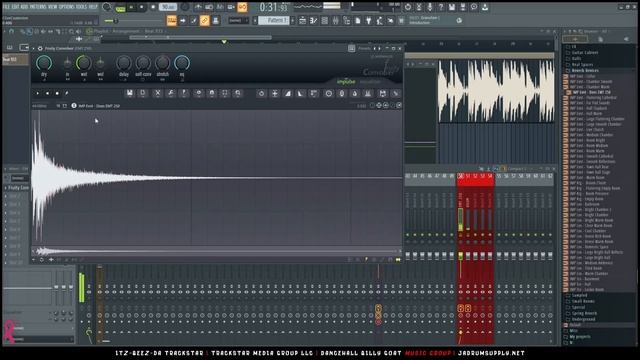
Task: Click the main transport record button
Action: 153,7
